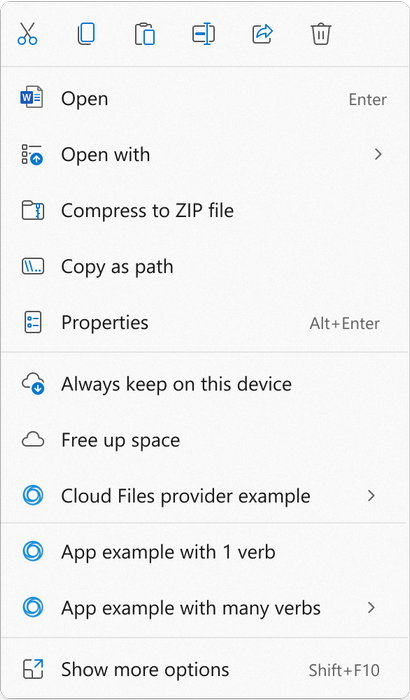Image resolution: width=410 pixels, height=700 pixels.
Task: Click the Properties list icon
Action: pyautogui.click(x=33, y=322)
